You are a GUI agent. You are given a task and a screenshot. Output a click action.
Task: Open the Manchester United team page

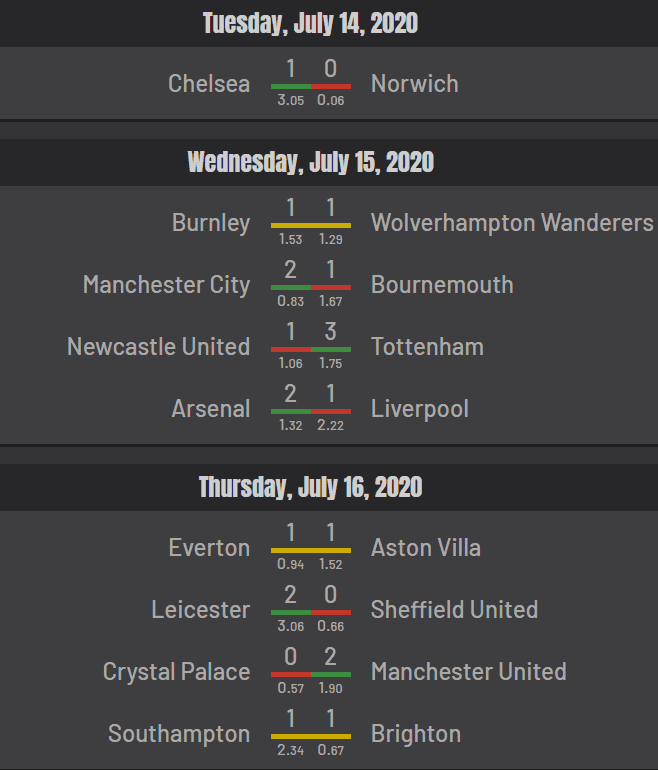pos(468,672)
